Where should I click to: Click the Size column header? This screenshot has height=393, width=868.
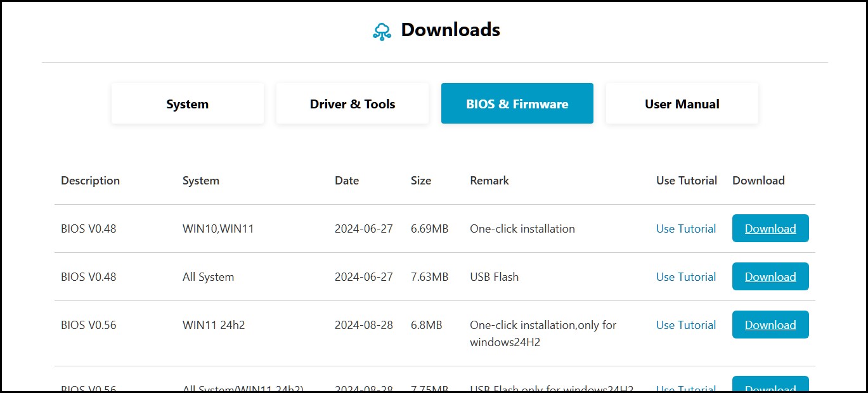pos(421,181)
